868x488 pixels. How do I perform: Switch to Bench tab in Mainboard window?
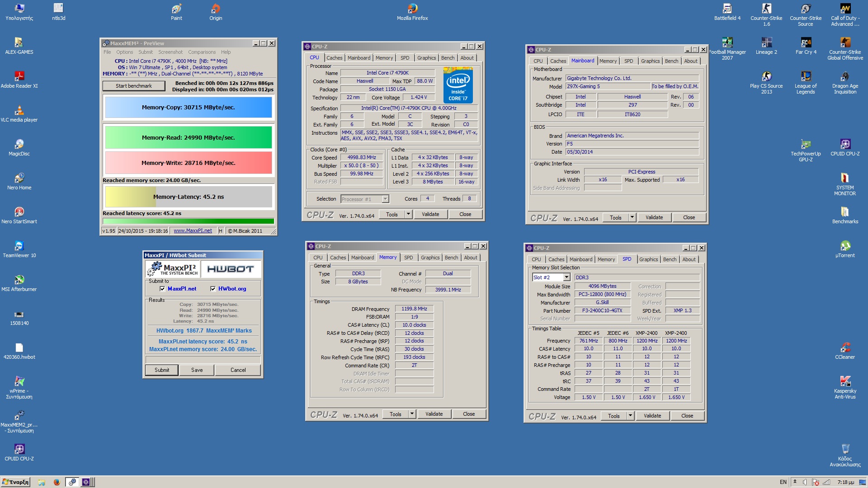671,61
